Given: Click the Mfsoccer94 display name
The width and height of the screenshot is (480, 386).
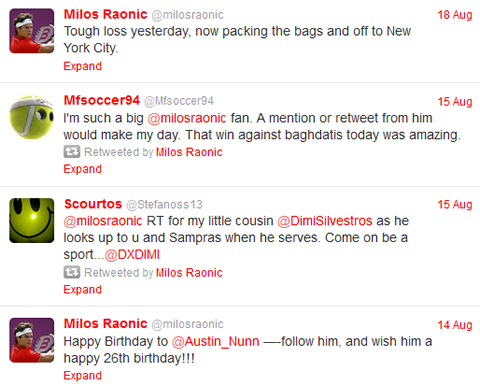Looking at the screenshot, I should [102, 100].
